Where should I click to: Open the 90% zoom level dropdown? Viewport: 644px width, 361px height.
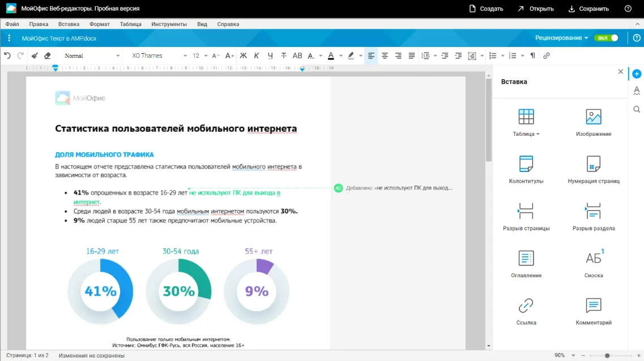[x=564, y=355]
